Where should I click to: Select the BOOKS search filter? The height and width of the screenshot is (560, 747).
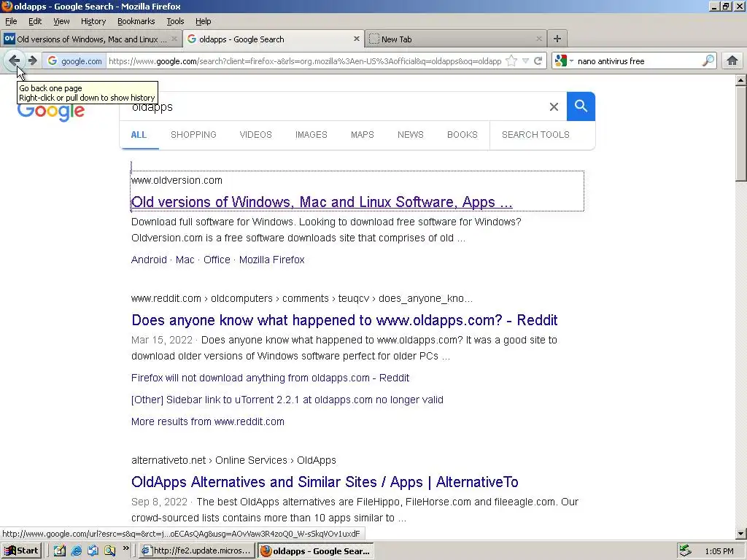click(x=462, y=135)
